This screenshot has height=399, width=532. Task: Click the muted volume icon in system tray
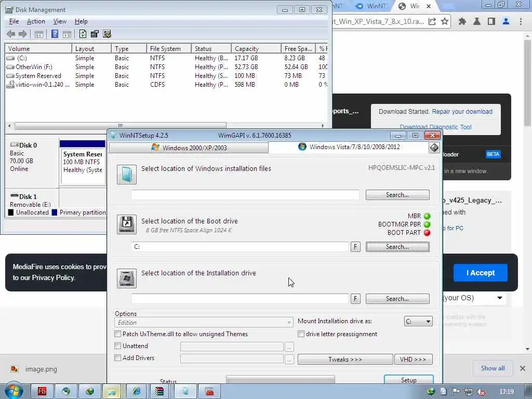click(481, 392)
